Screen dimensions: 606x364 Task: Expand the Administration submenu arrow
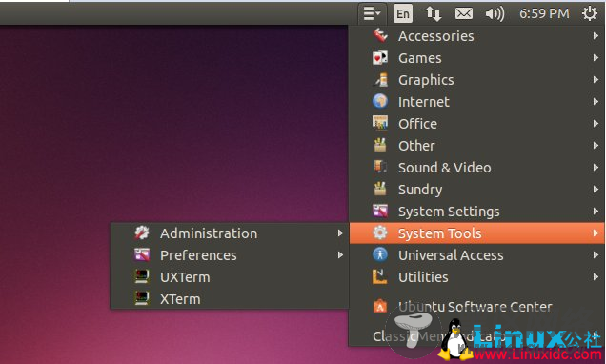340,233
